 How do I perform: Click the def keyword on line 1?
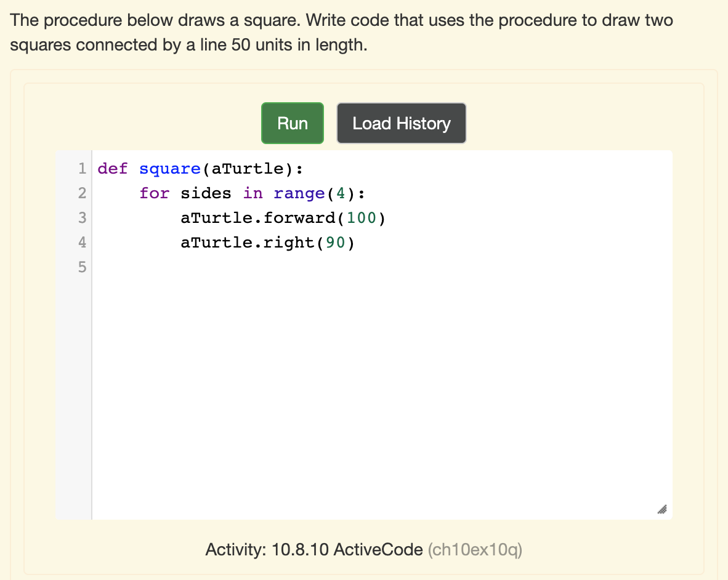pyautogui.click(x=112, y=168)
